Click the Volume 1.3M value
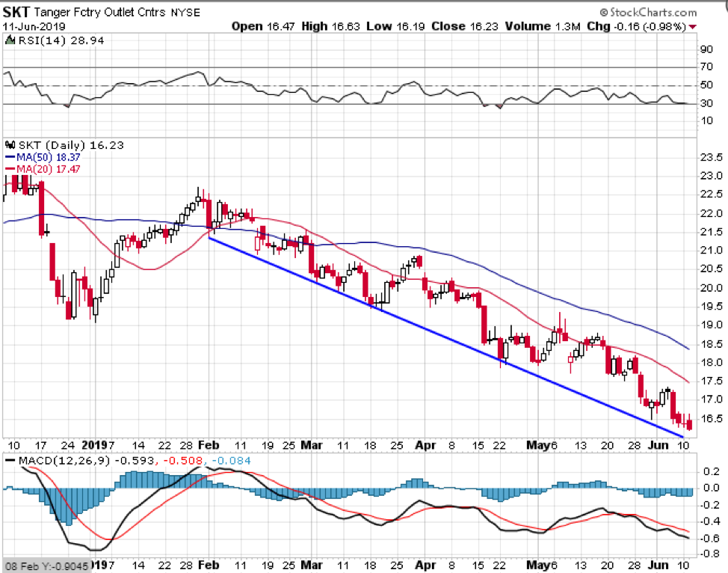The width and height of the screenshot is (728, 573). [x=543, y=26]
